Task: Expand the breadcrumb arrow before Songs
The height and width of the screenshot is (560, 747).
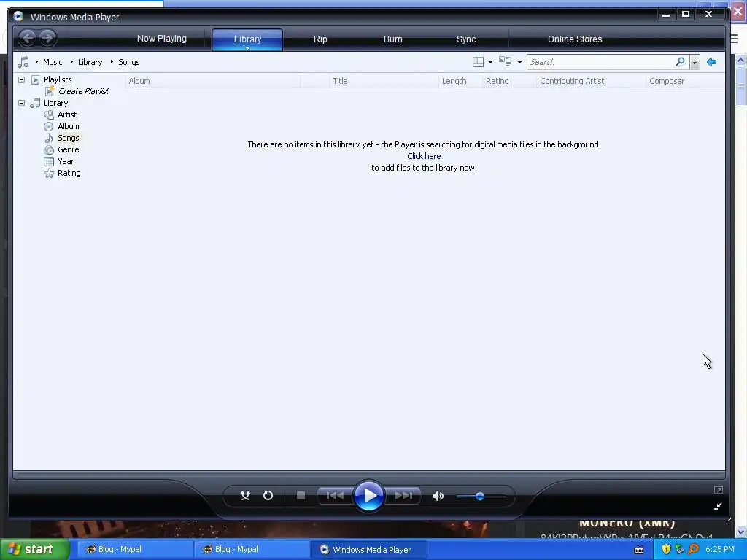Action: 112,62
